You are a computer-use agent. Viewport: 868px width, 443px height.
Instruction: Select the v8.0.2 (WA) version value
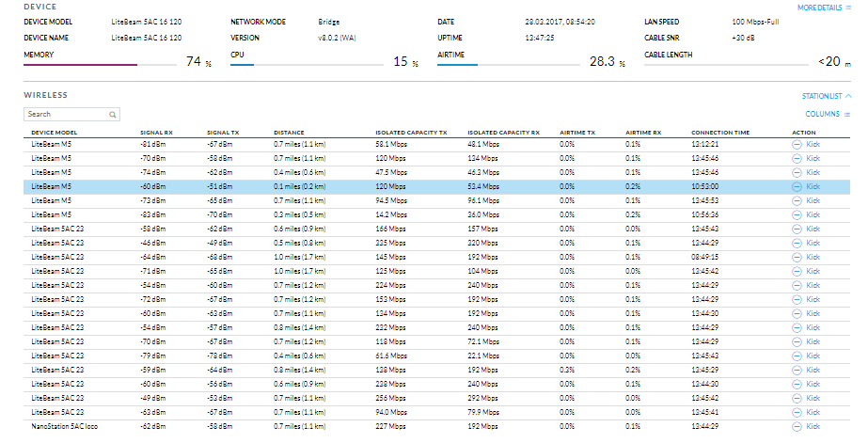click(x=337, y=39)
